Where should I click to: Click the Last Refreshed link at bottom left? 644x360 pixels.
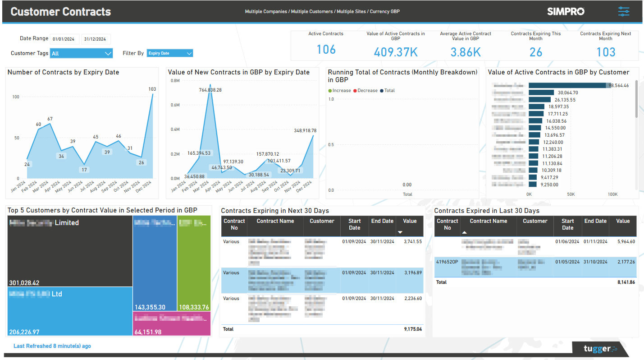(52, 346)
